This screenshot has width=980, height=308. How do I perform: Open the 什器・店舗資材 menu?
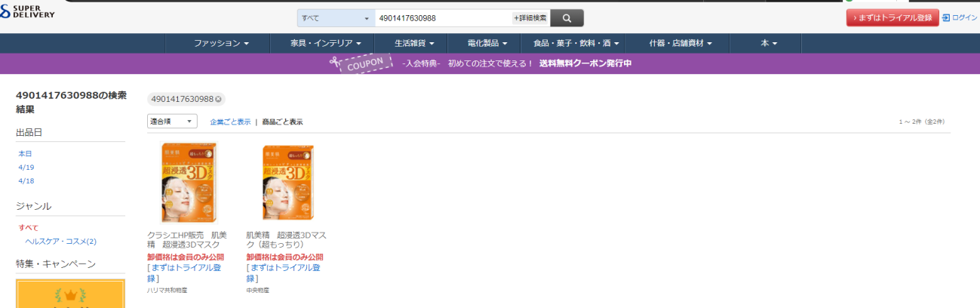click(x=680, y=44)
